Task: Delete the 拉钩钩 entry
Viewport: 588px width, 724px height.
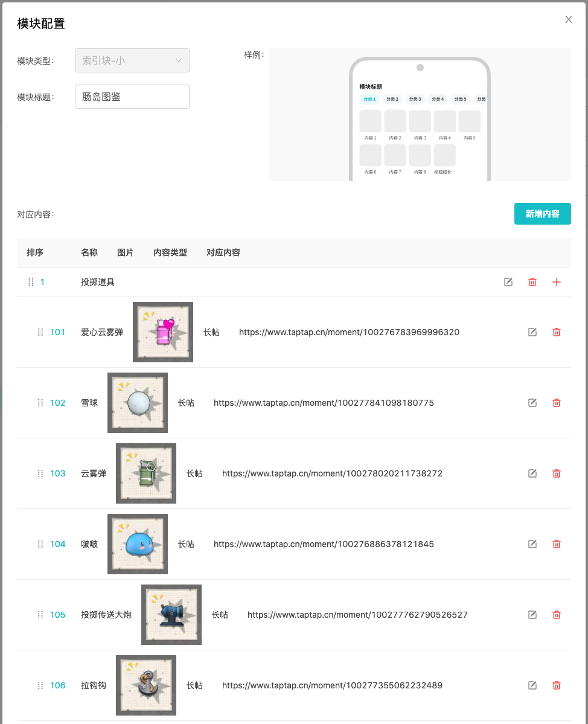Action: click(557, 685)
